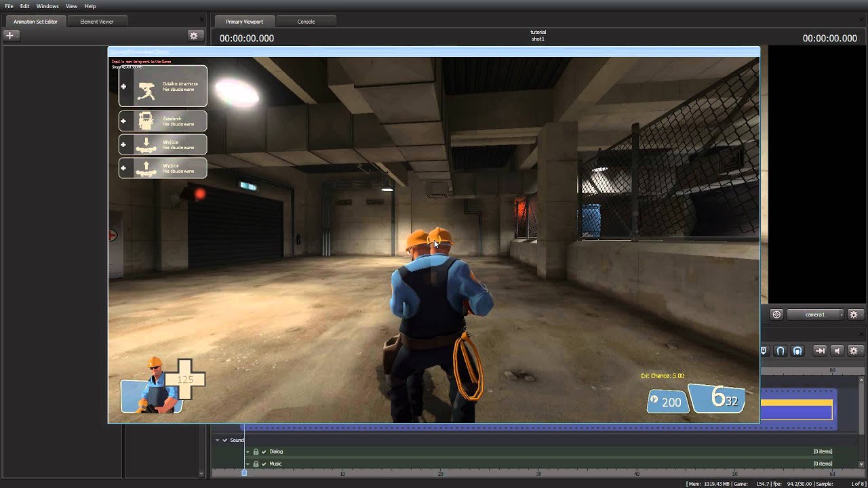Toggle lock on the Music track

click(x=256, y=464)
